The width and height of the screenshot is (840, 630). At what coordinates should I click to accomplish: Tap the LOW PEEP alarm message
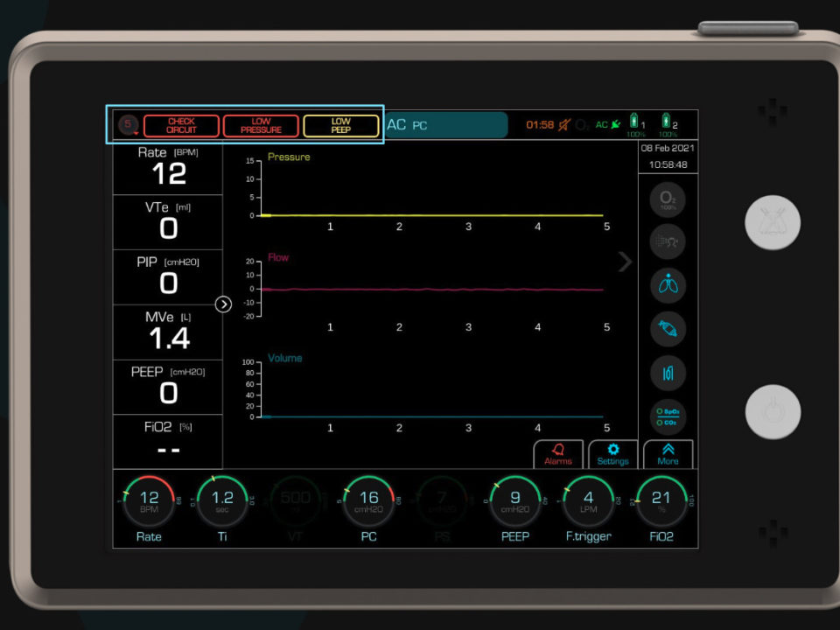tap(341, 126)
